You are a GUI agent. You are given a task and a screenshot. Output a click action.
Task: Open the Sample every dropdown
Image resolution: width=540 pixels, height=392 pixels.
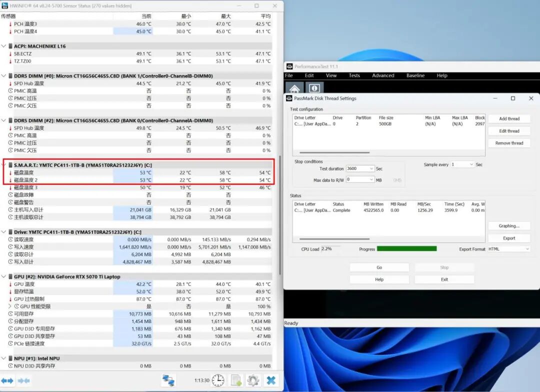tap(471, 164)
